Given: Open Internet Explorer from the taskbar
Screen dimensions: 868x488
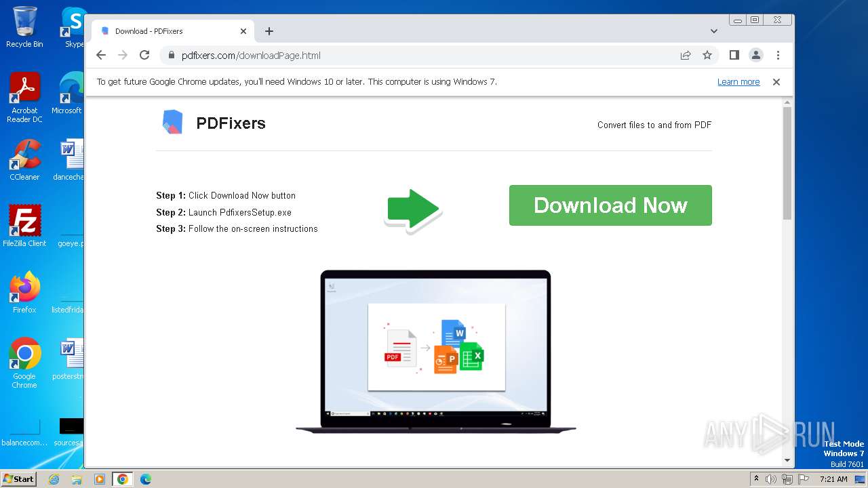Looking at the screenshot, I should [x=54, y=479].
